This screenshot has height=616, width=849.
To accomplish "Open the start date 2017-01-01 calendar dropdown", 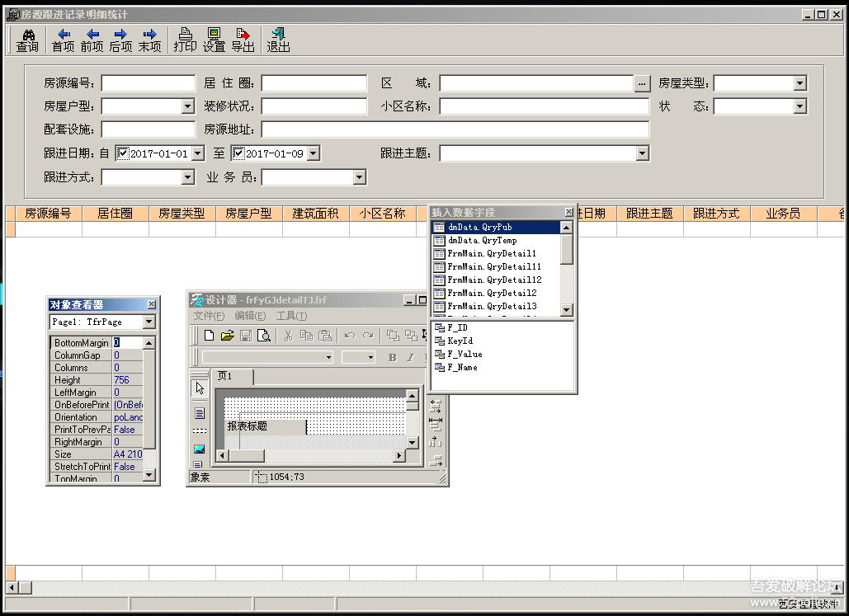I will 198,153.
